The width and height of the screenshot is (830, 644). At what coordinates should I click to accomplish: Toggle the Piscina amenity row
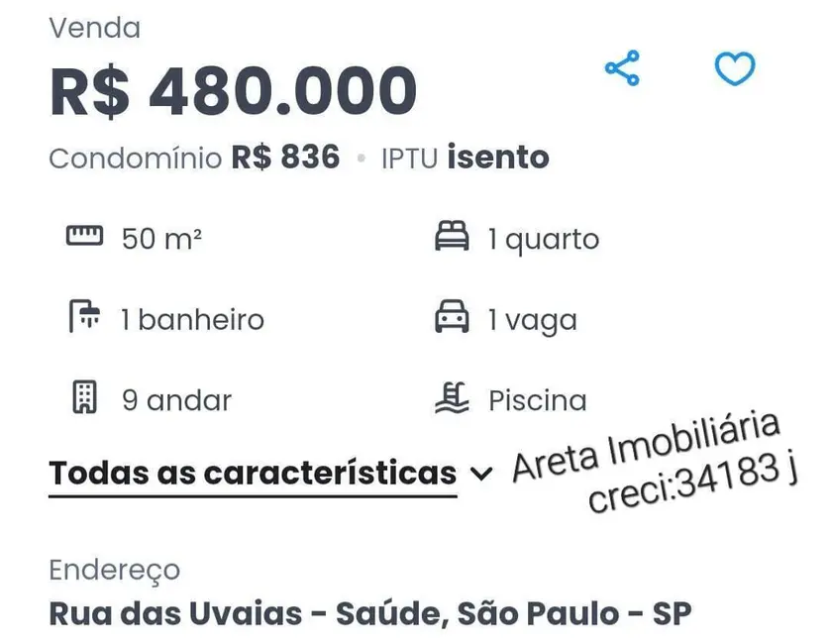coord(511,399)
